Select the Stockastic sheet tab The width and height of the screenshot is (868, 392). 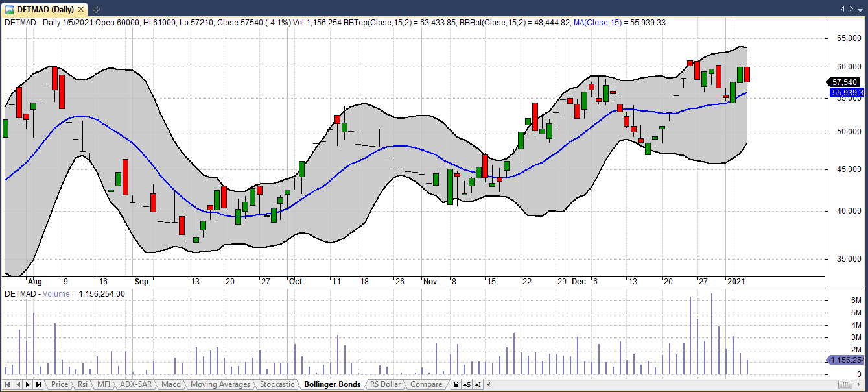[x=277, y=384]
